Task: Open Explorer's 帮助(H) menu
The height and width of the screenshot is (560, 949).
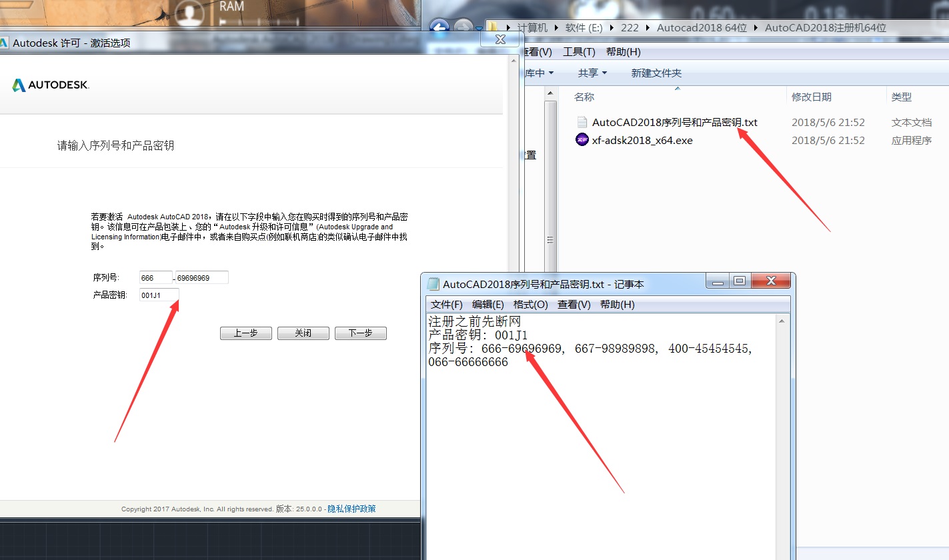Action: (623, 52)
